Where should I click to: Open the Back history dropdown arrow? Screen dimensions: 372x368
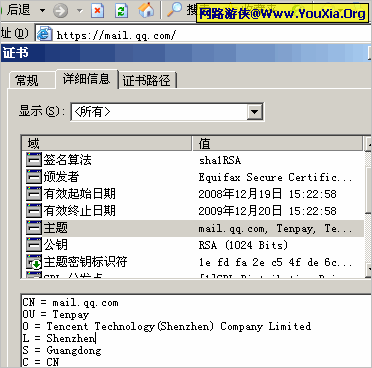tap(42, 10)
